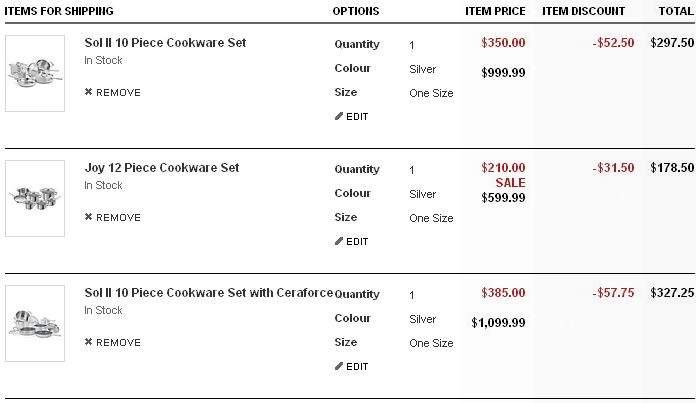This screenshot has height=403, width=696.
Task: Click the Item Discount column header
Action: coord(583,11)
